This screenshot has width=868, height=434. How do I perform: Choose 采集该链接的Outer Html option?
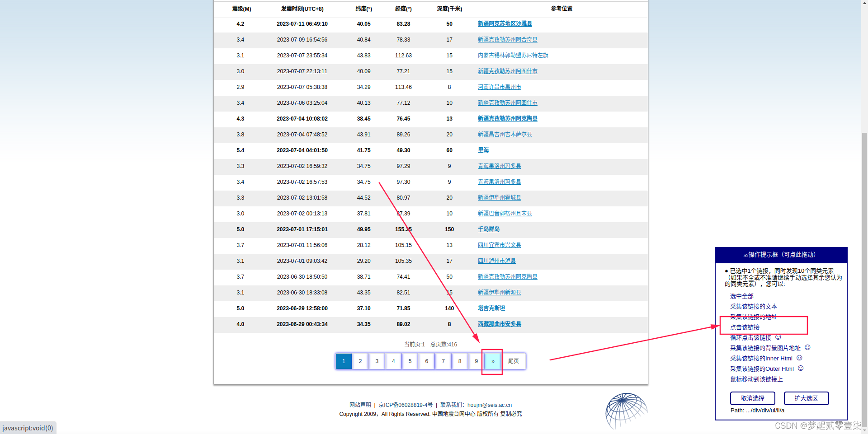762,369
